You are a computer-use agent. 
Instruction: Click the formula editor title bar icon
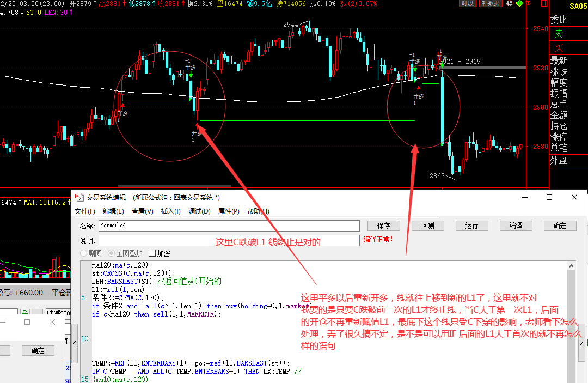79,197
